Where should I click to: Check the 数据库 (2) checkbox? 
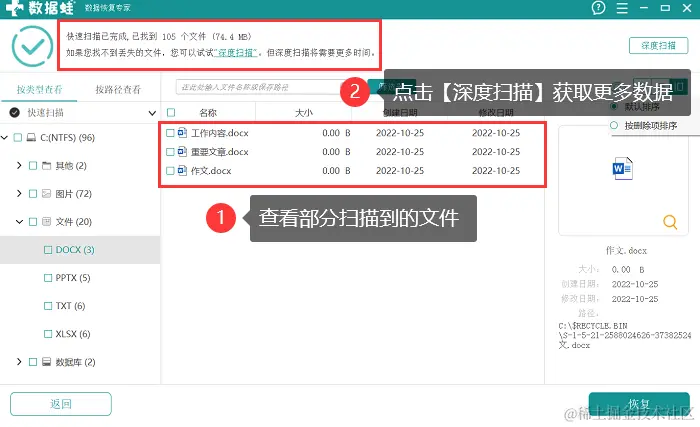[x=33, y=362]
